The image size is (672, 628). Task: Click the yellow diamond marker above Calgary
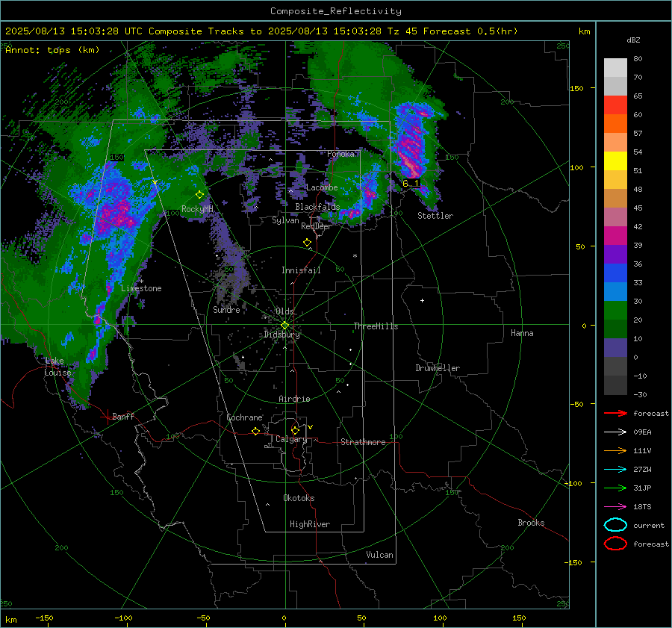click(295, 430)
